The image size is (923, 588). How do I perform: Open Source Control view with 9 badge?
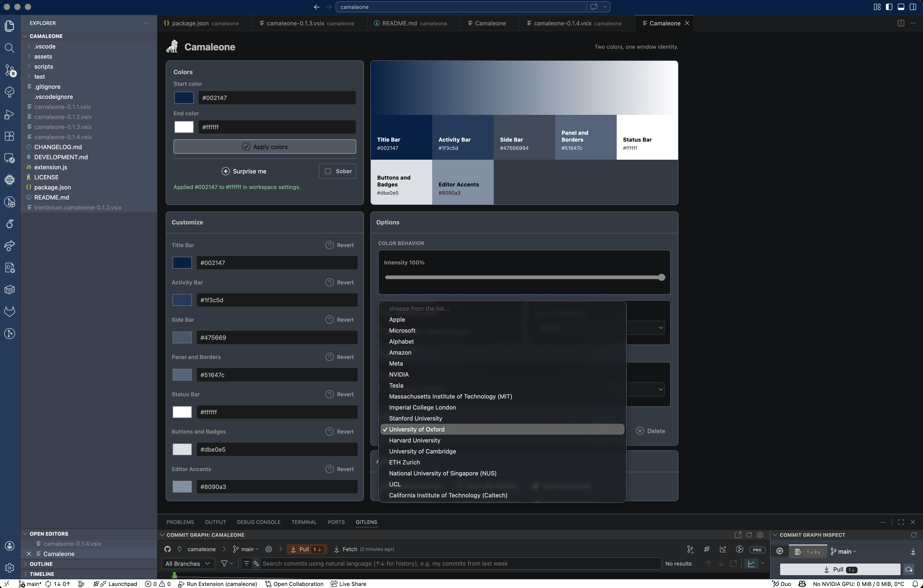[10, 70]
